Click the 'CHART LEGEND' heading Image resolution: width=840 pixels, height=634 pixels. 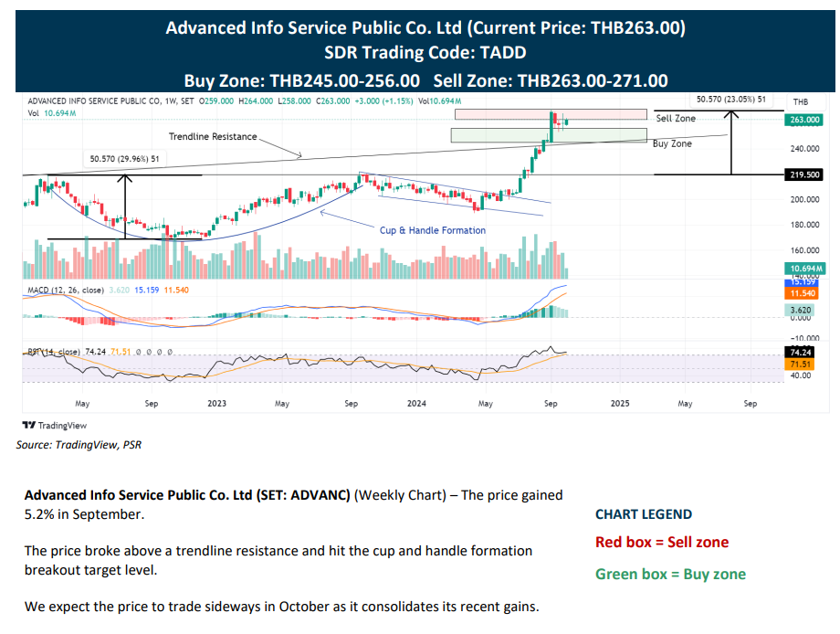click(644, 514)
